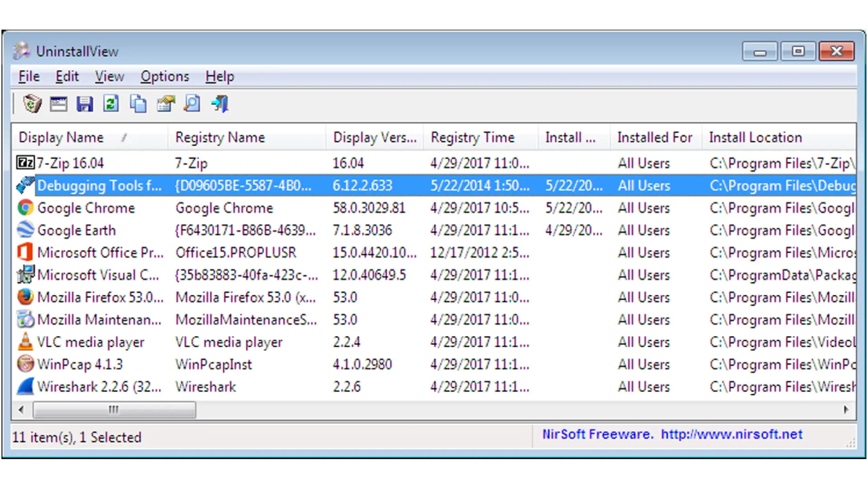Click the Find magnifier toolbar icon
The height and width of the screenshot is (488, 868).
click(x=192, y=104)
